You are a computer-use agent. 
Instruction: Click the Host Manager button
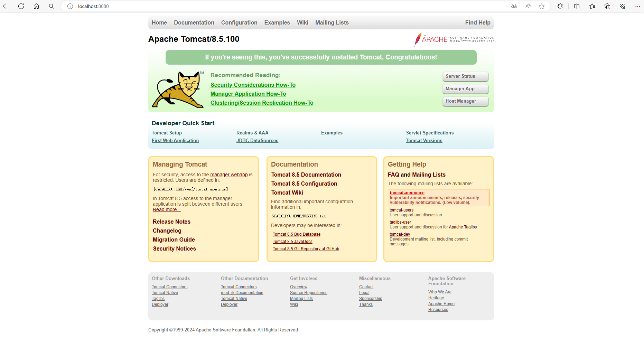tap(465, 101)
